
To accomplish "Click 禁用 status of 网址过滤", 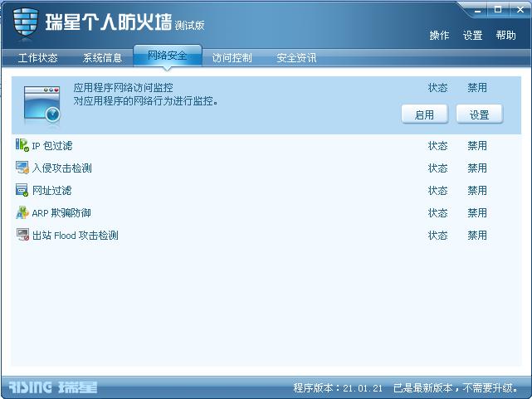I will tap(477, 191).
